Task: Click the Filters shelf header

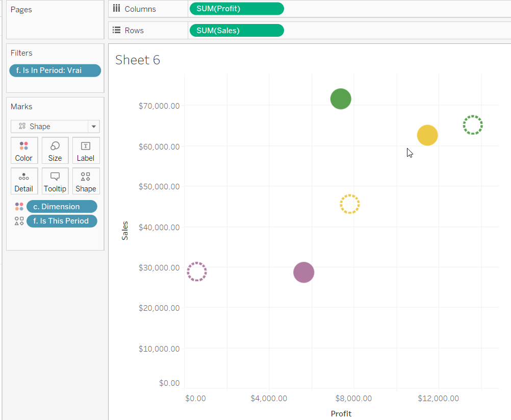Action: [x=21, y=53]
